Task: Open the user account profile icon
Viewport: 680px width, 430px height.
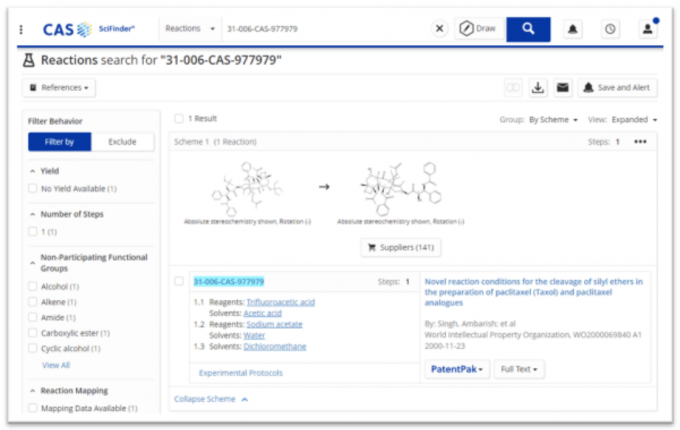Action: [x=647, y=29]
